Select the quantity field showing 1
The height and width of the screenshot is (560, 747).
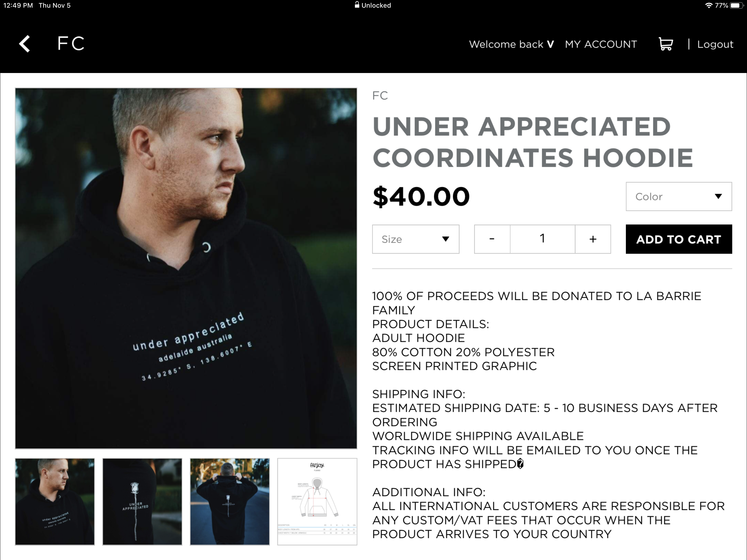pyautogui.click(x=542, y=239)
